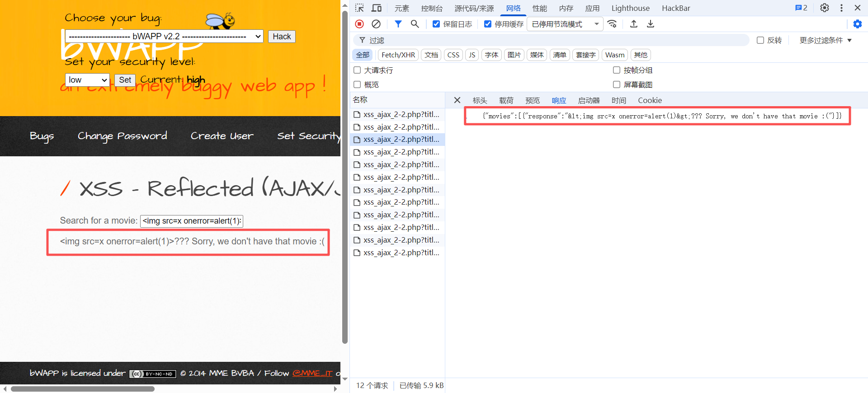Open the Sources tab (源代码/来源)
The height and width of the screenshot is (393, 868).
pos(474,8)
